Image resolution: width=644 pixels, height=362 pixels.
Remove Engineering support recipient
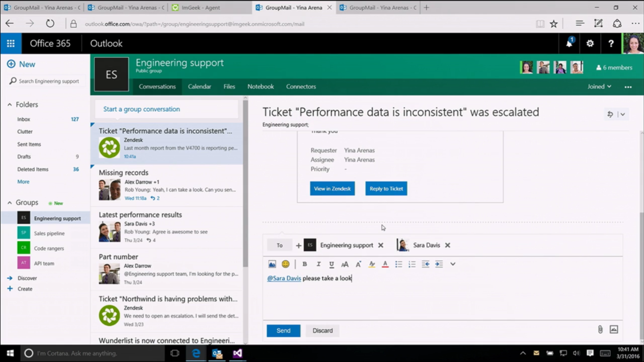point(381,245)
